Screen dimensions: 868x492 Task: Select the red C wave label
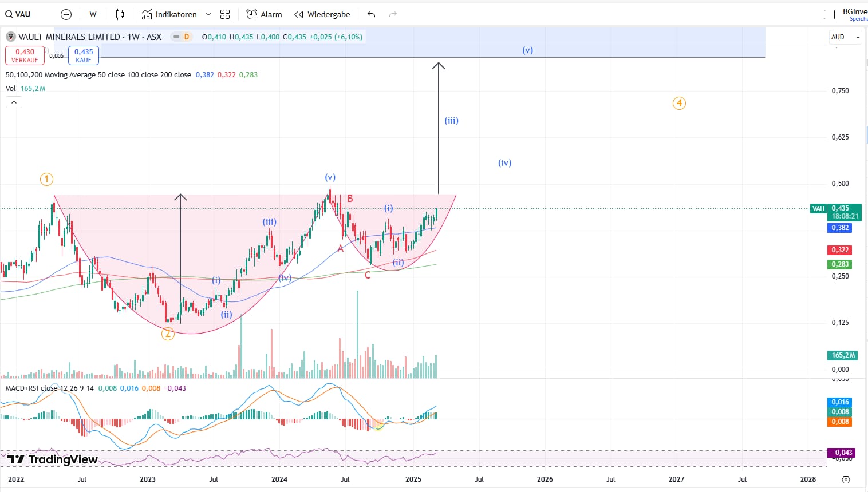(x=368, y=275)
